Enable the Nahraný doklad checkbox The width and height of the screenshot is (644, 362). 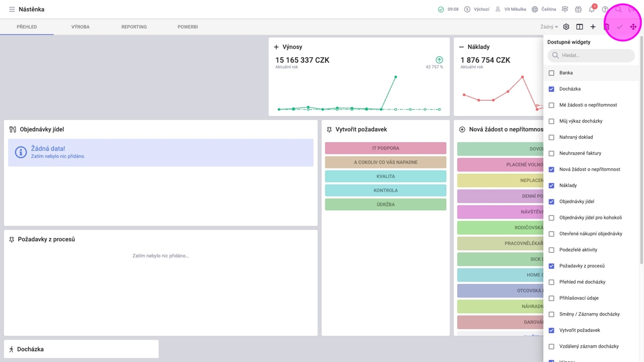[551, 137]
